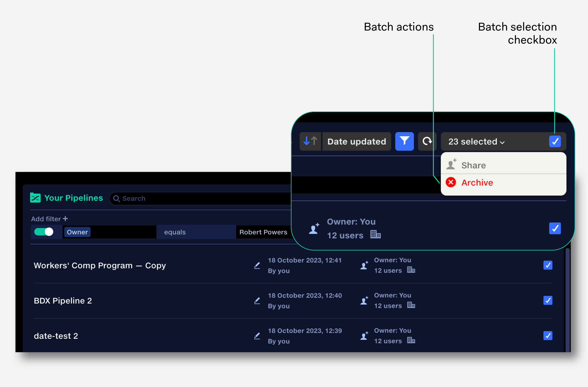Click building icon in date-test 2 row
Viewport: 588px width, 387px height.
pyautogui.click(x=411, y=340)
